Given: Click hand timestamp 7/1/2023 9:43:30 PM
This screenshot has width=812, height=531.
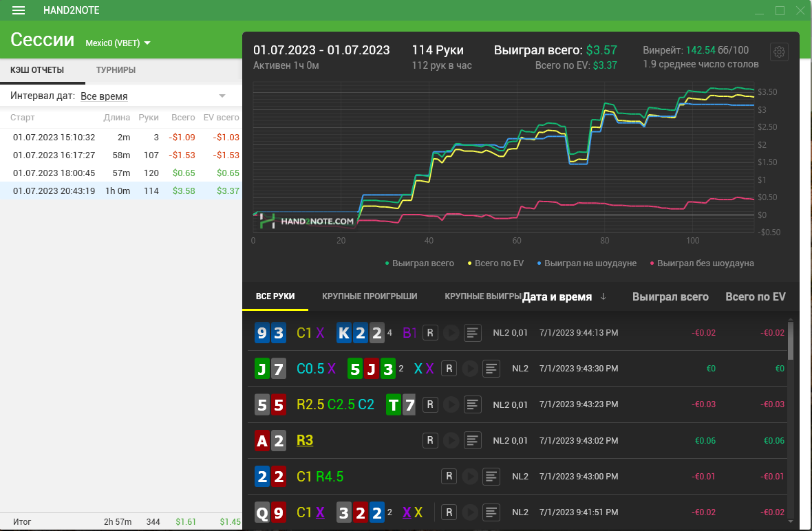Looking at the screenshot, I should (x=579, y=369).
